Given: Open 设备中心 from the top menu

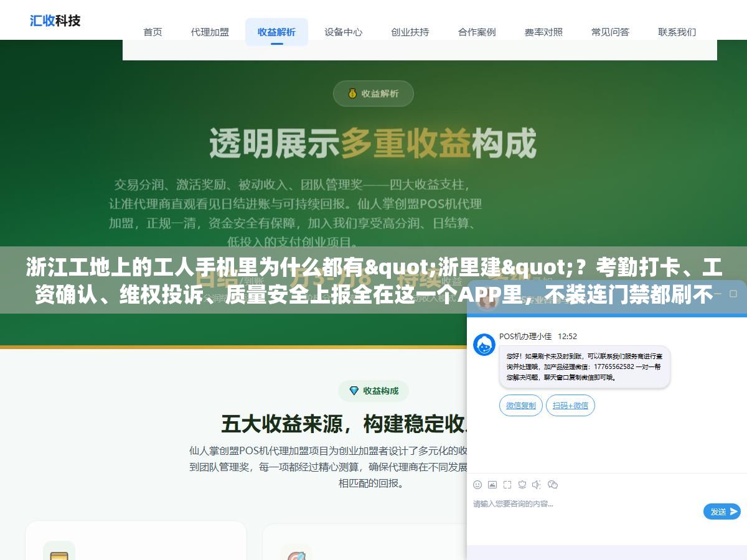Looking at the screenshot, I should click(x=343, y=32).
